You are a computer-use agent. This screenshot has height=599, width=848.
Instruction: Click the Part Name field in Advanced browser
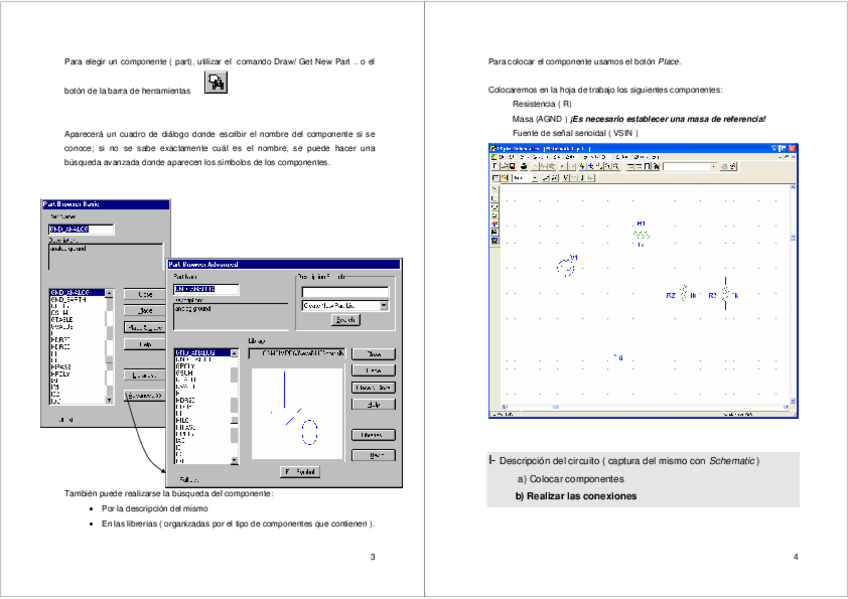(206, 290)
